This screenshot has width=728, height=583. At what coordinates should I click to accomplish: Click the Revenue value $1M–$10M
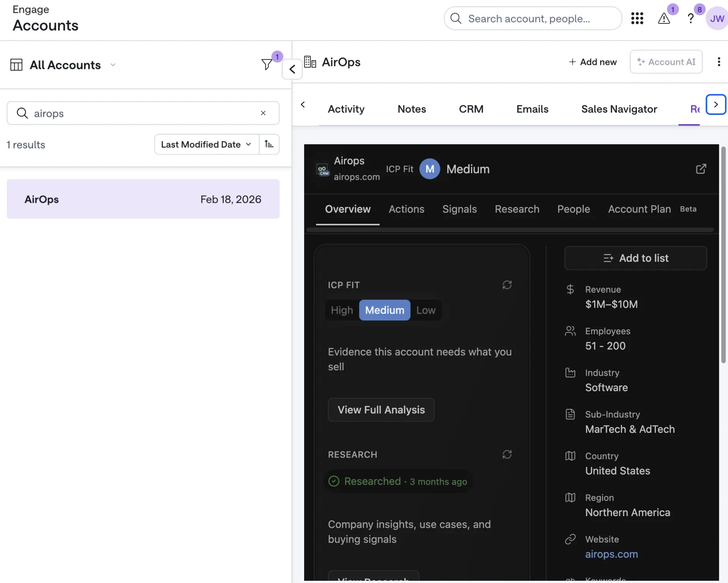coord(611,304)
